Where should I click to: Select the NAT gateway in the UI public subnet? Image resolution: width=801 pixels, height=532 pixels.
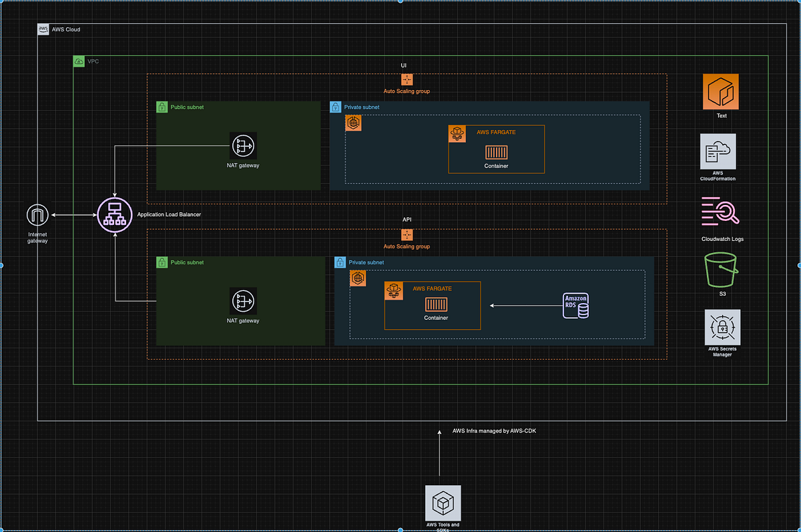[243, 146]
